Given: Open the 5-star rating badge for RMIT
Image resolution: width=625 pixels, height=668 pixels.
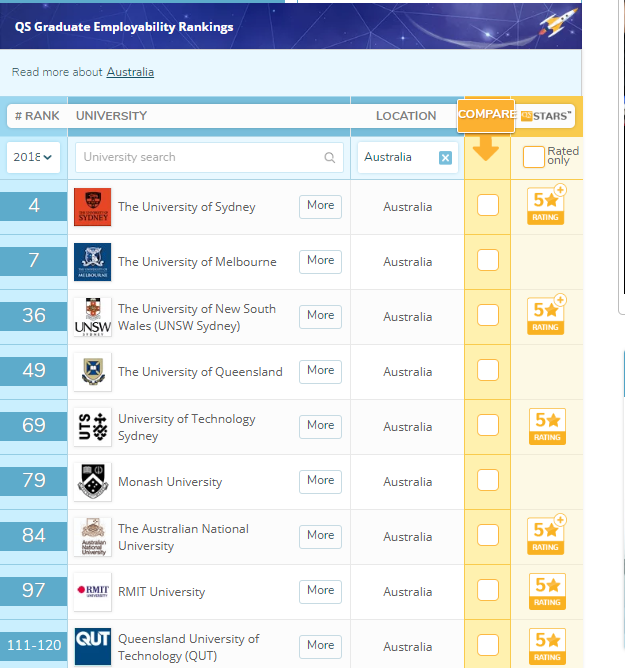Looking at the screenshot, I should 547,591.
